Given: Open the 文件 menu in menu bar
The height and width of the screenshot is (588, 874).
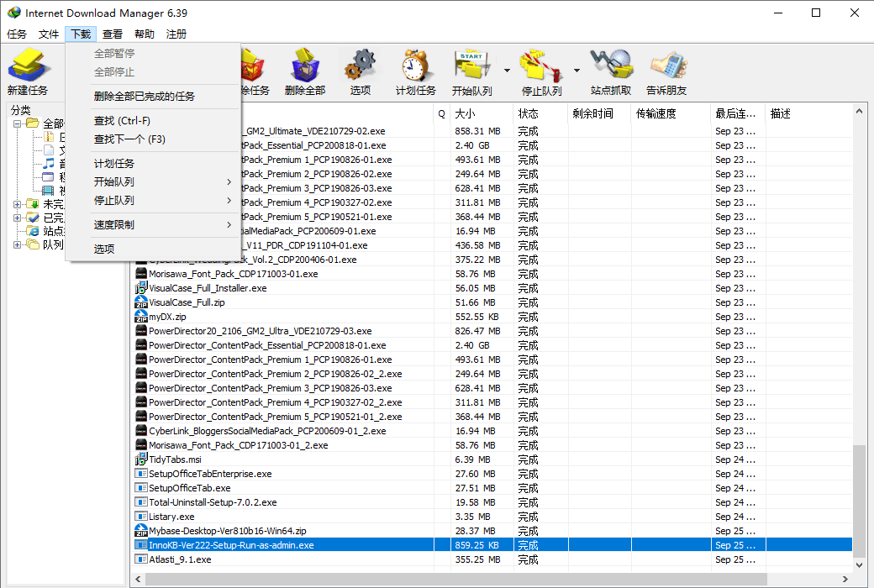Looking at the screenshot, I should pyautogui.click(x=49, y=34).
